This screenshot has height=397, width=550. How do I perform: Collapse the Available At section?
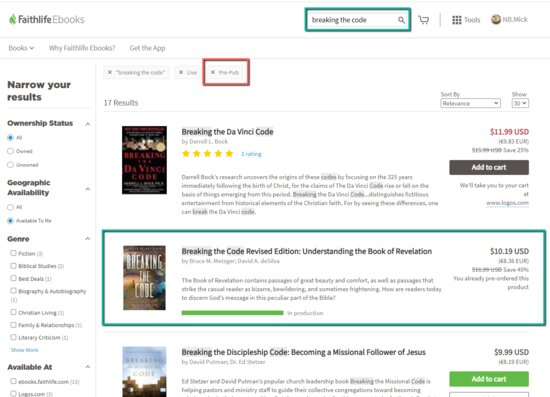[88, 367]
